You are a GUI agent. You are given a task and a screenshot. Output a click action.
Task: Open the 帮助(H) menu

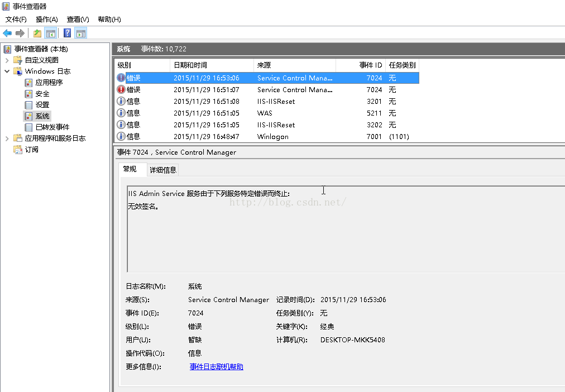coord(109,20)
